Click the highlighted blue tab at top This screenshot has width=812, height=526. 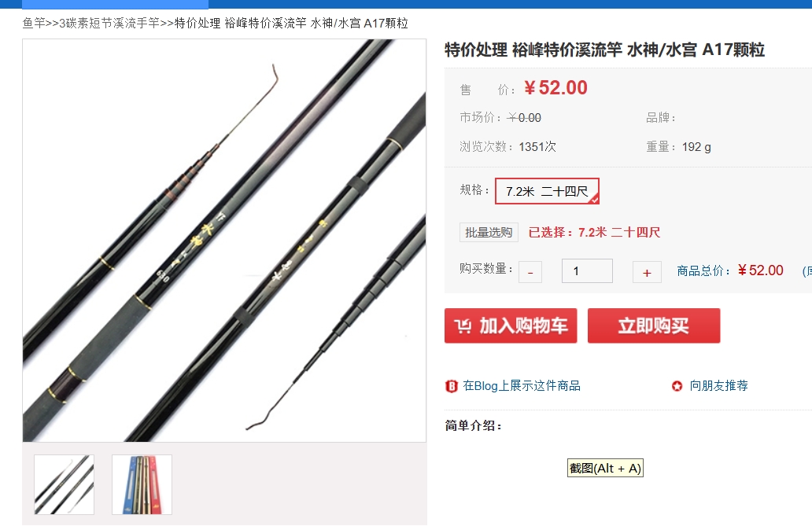(x=116, y=4)
